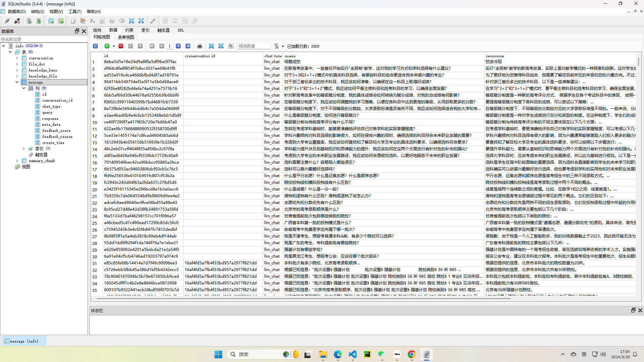The width and height of the screenshot is (644, 362).
Task: Tile windows icon in main toolbar
Action: click(165, 21)
